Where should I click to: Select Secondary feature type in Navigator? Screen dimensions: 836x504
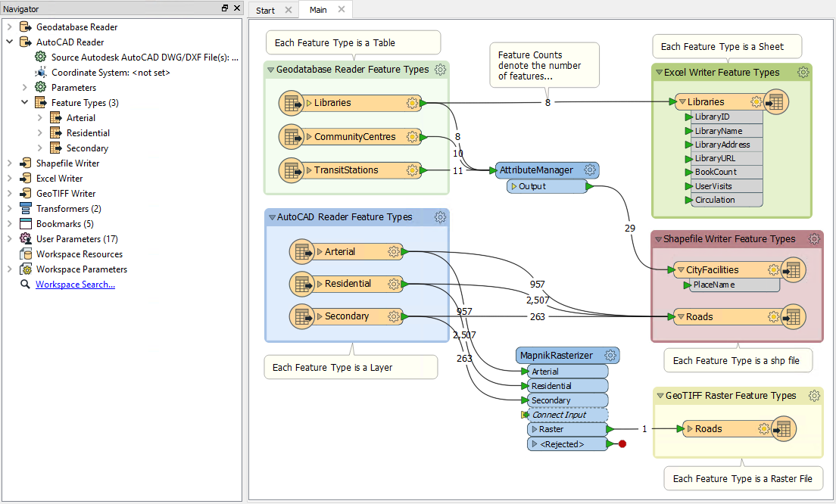click(x=87, y=148)
